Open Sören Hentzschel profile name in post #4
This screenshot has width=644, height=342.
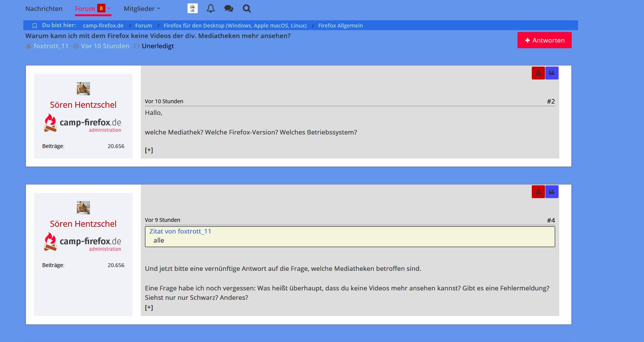pos(83,224)
